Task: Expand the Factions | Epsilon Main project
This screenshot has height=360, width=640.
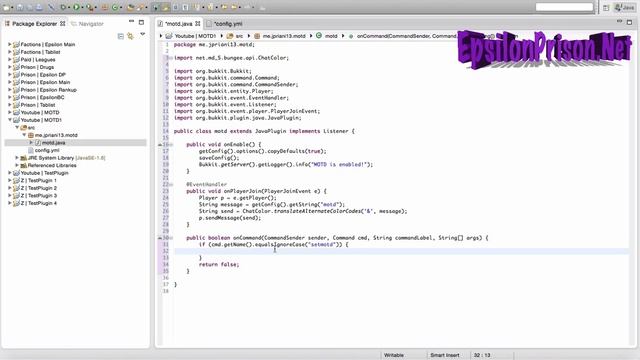Action: tap(9, 44)
